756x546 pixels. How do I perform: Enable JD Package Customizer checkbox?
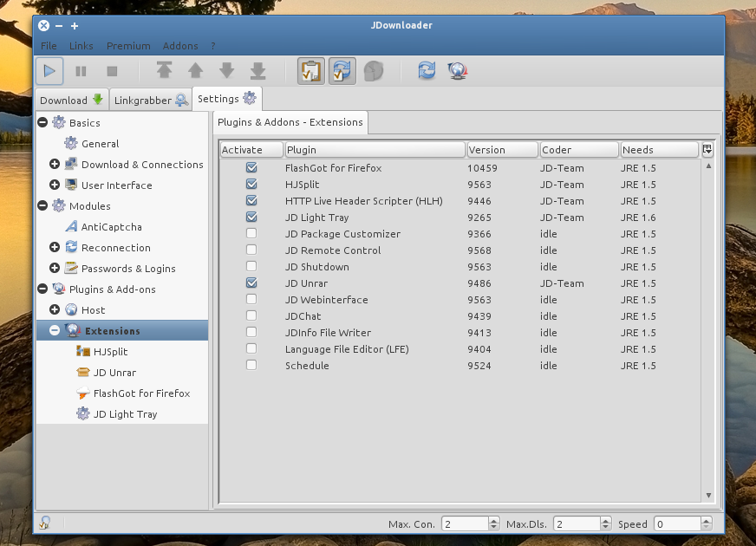[x=251, y=233]
